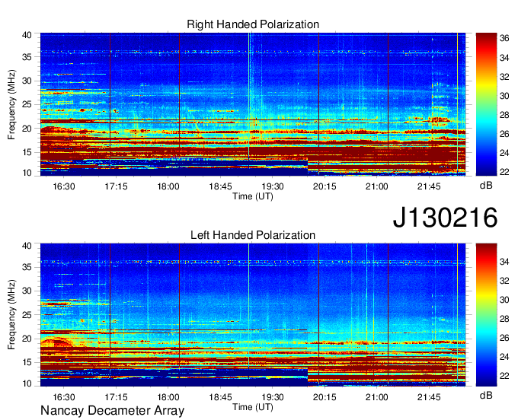Click the upper colorbar near the 36 dB mark
The width and height of the screenshot is (518, 420).
coord(486,38)
